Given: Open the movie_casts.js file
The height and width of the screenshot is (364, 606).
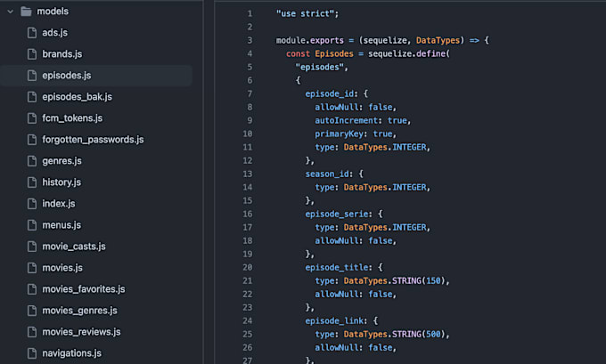Looking at the screenshot, I should (74, 247).
